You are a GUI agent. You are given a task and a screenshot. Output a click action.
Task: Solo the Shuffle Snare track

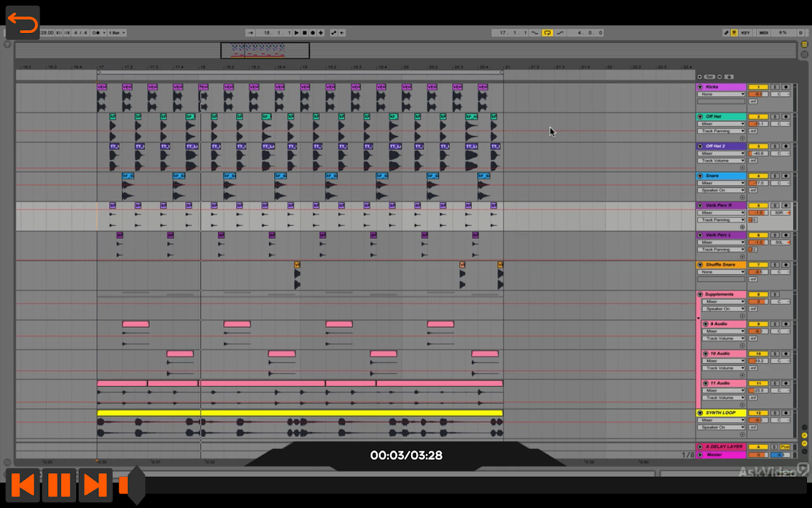[x=774, y=265]
